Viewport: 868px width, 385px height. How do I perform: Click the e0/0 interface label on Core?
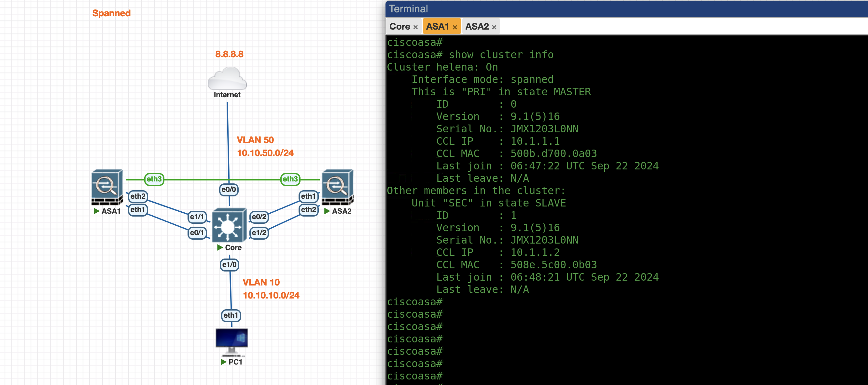click(229, 190)
